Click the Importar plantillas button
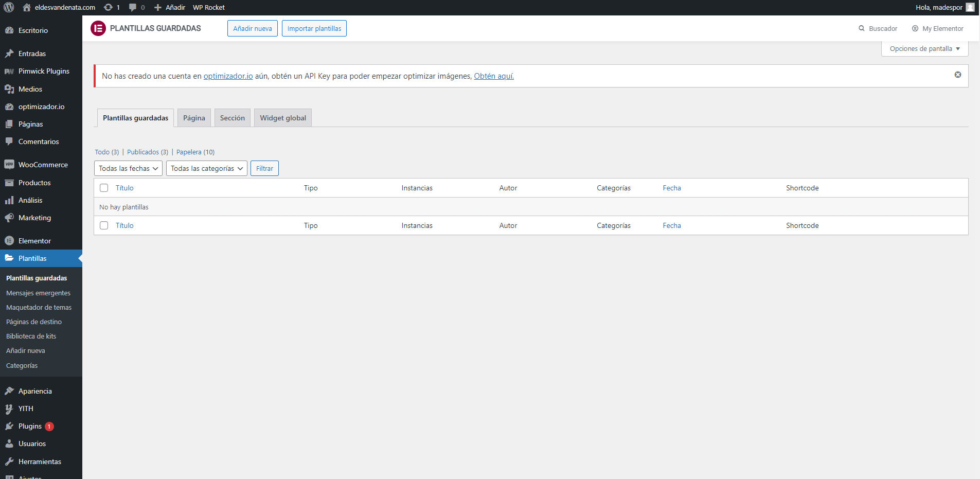The height and width of the screenshot is (479, 980). pyautogui.click(x=314, y=28)
